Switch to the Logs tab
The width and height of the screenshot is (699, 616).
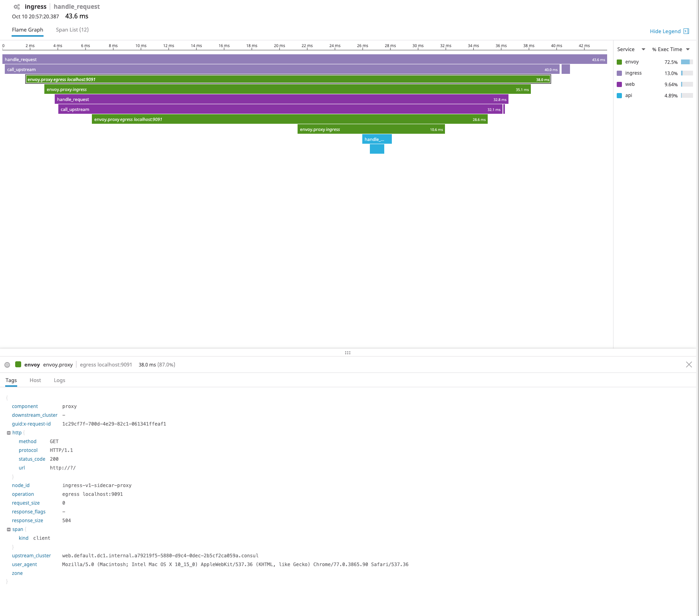[59, 380]
